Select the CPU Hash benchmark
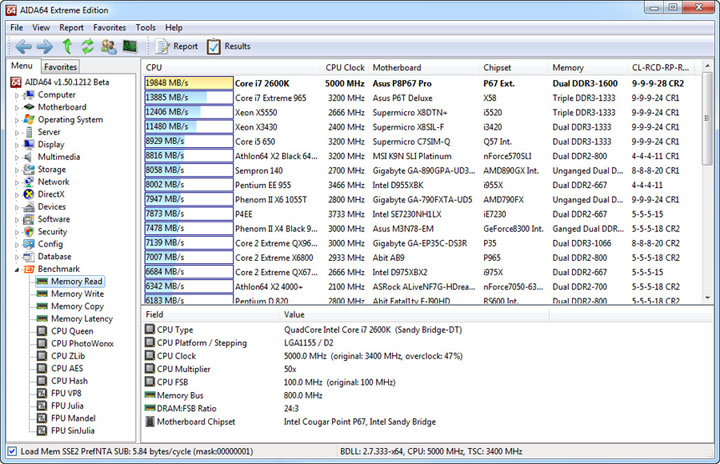 click(x=69, y=380)
